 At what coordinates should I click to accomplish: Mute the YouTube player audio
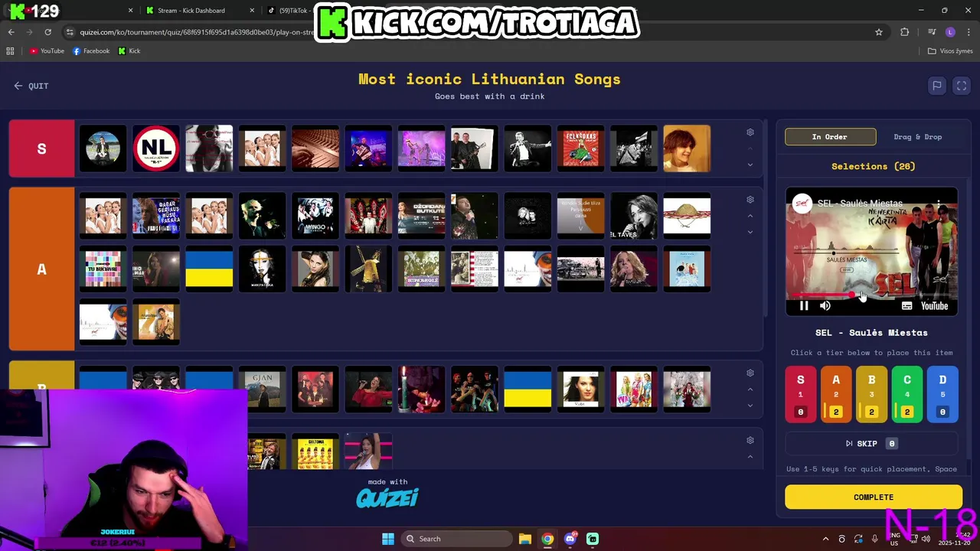point(825,306)
